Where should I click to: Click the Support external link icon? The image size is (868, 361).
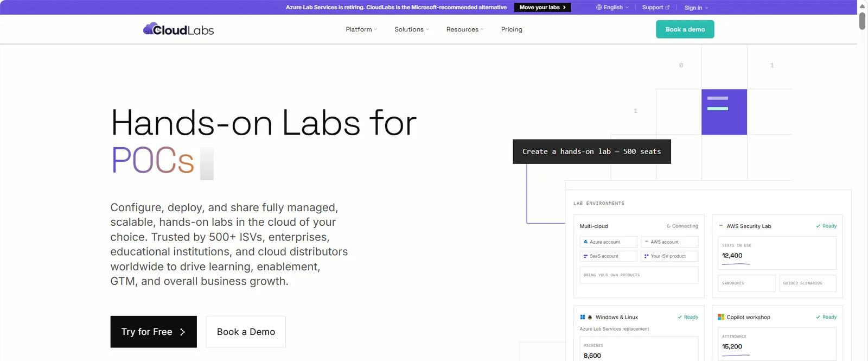tap(667, 8)
